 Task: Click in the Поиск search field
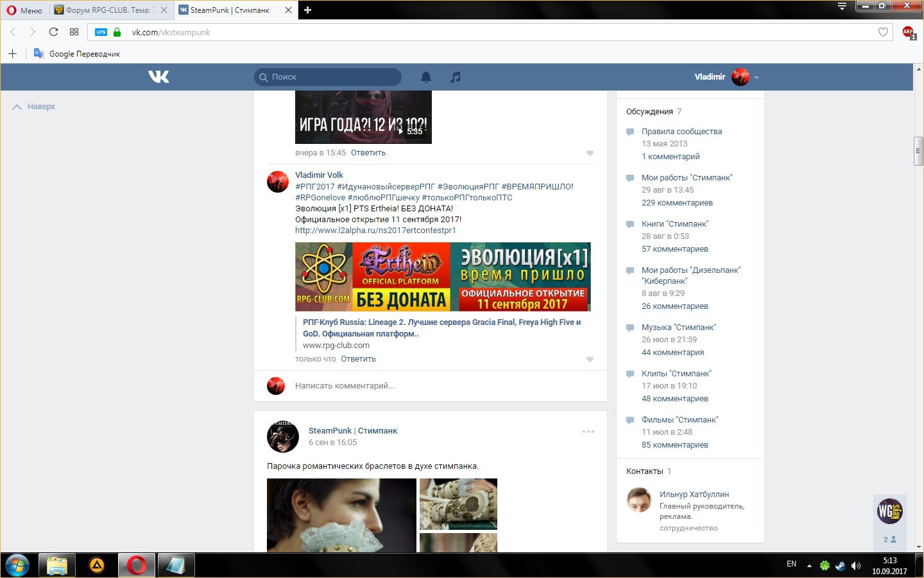click(x=328, y=77)
